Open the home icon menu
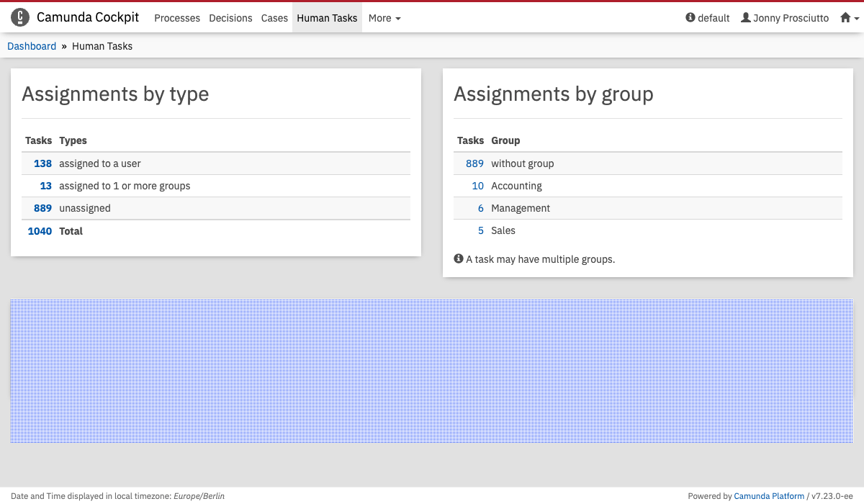 click(846, 18)
